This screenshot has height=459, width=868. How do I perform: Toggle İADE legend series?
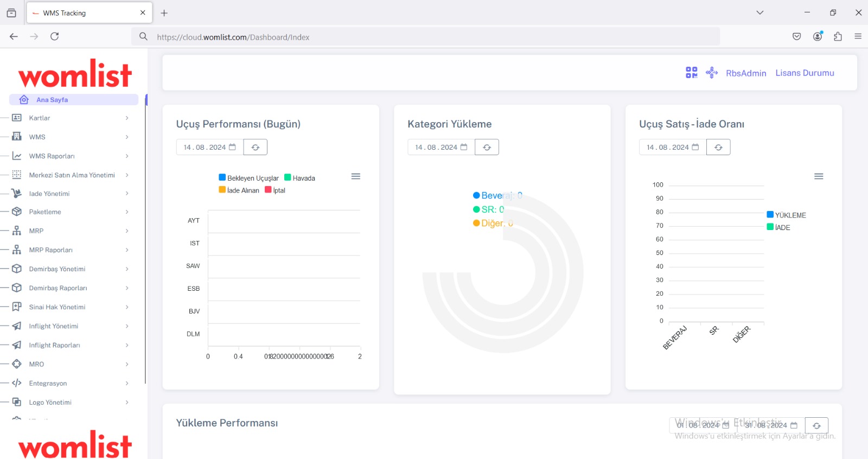(778, 227)
